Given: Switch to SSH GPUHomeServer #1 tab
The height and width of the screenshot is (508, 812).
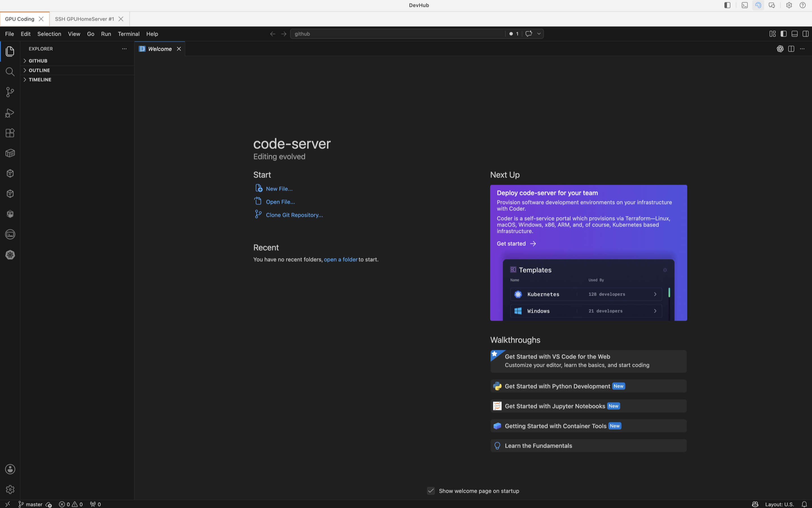Looking at the screenshot, I should (x=85, y=19).
